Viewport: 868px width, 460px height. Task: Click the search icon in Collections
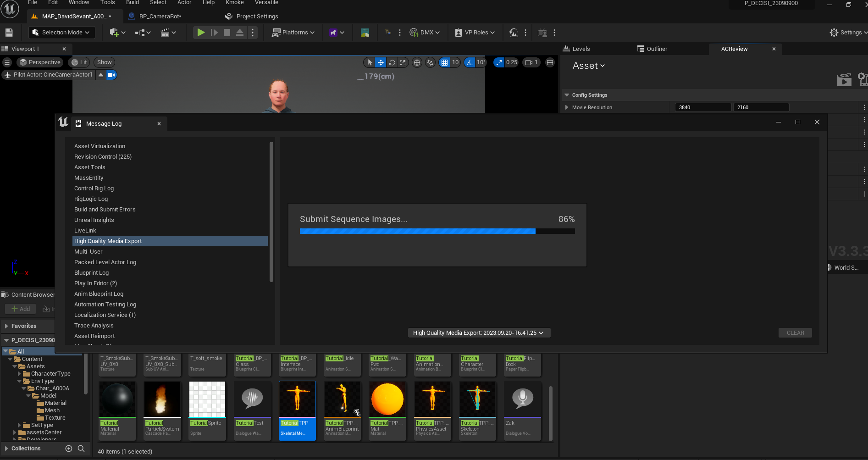tap(81, 449)
